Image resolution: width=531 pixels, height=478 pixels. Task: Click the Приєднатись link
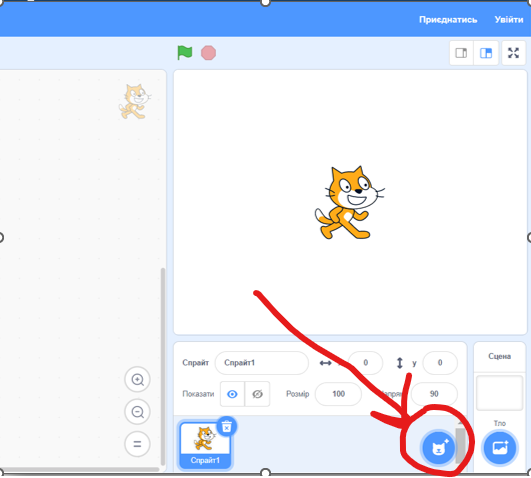click(448, 20)
